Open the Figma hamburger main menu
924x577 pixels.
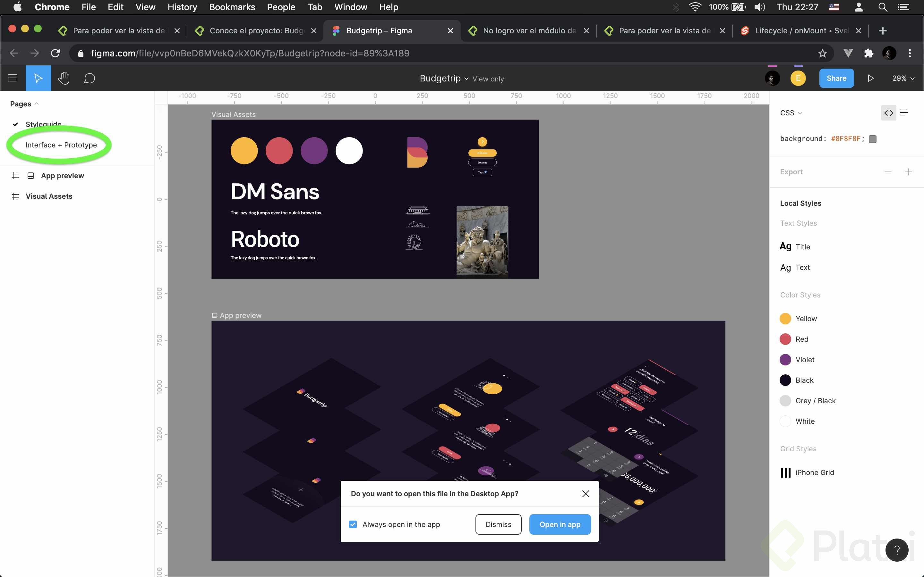point(13,78)
